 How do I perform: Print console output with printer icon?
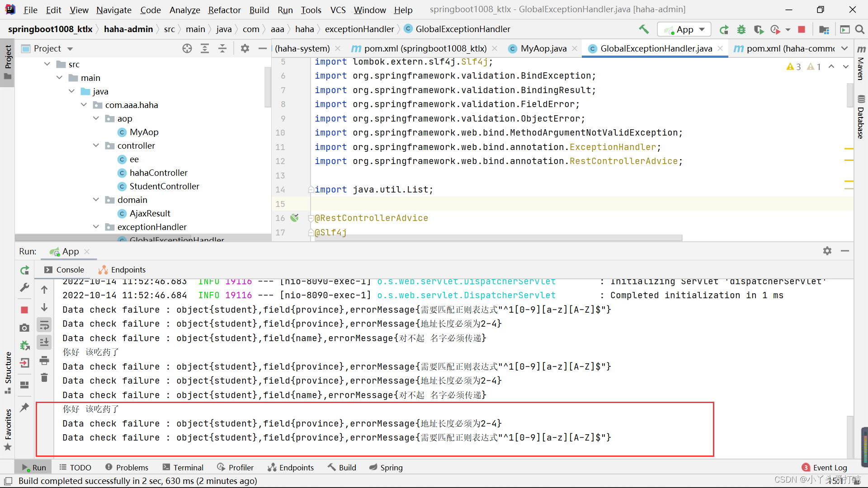(x=44, y=360)
